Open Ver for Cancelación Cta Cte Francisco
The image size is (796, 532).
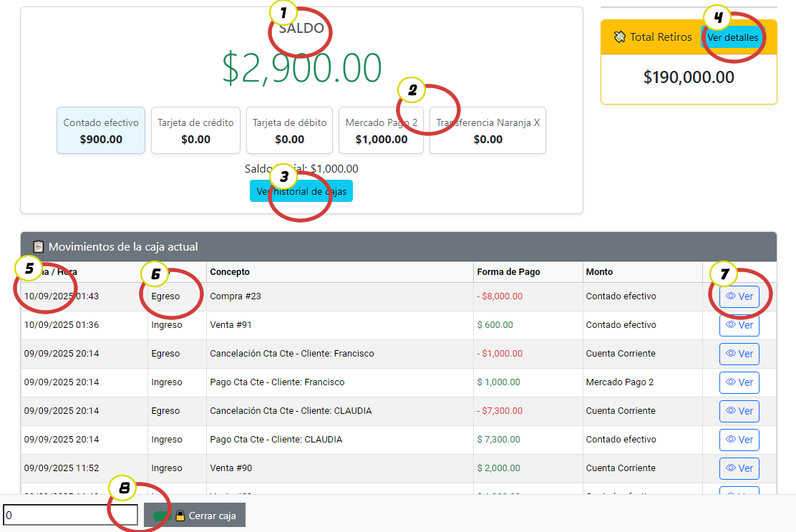[x=739, y=354]
